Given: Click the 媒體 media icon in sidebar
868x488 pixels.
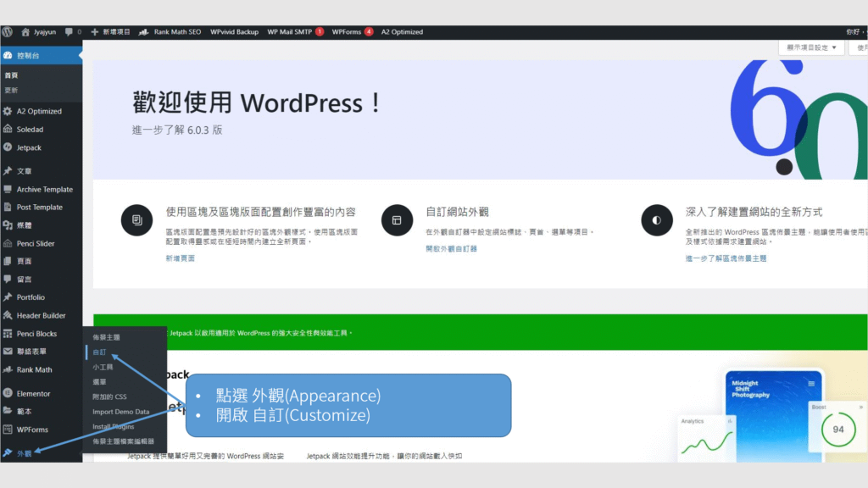Looking at the screenshot, I should point(8,225).
